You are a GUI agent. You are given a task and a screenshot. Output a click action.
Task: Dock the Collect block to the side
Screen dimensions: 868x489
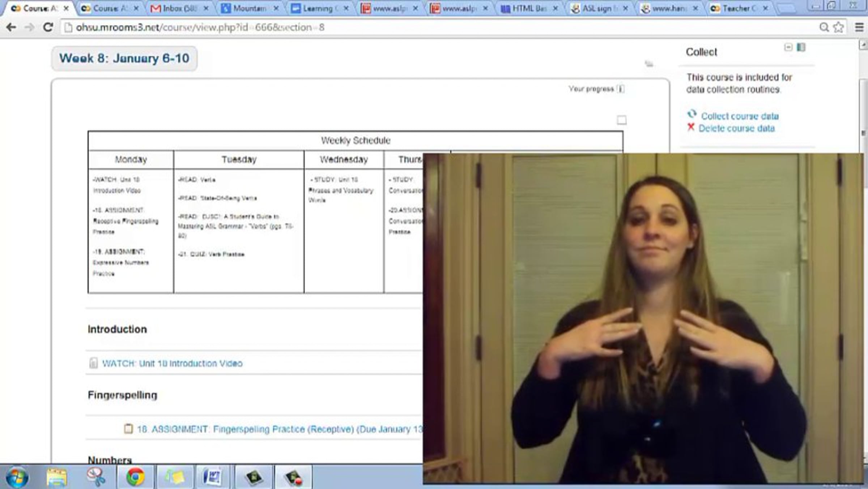801,47
